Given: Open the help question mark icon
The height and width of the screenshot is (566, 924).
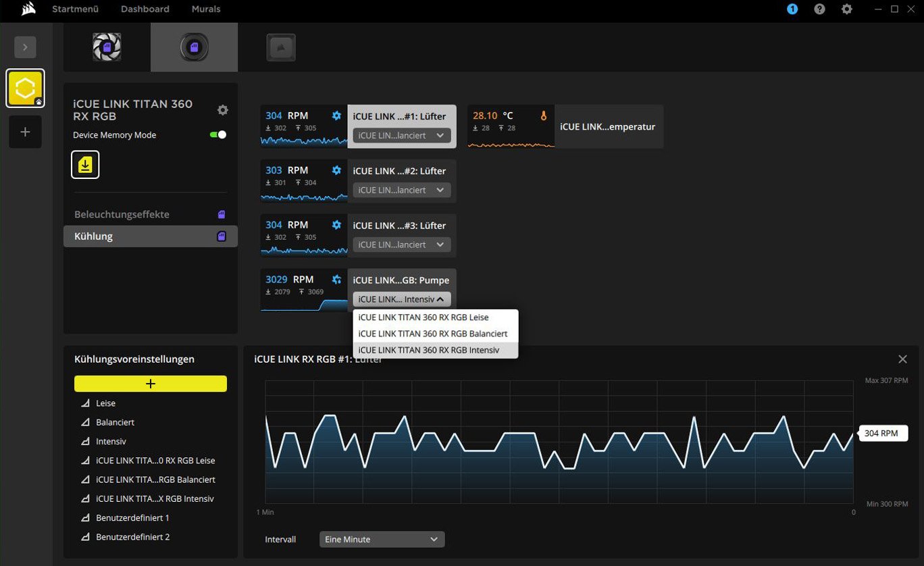Looking at the screenshot, I should point(819,9).
